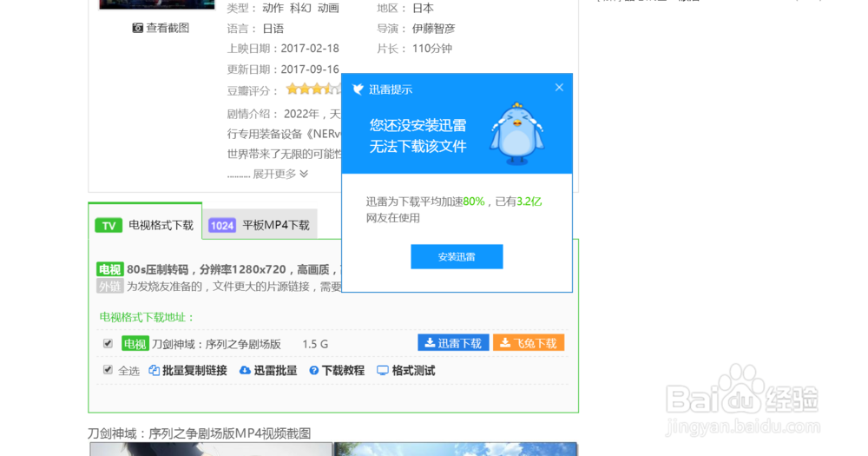This screenshot has height=456, width=868.
Task: Click the update date 2017-09-16
Action: point(310,69)
